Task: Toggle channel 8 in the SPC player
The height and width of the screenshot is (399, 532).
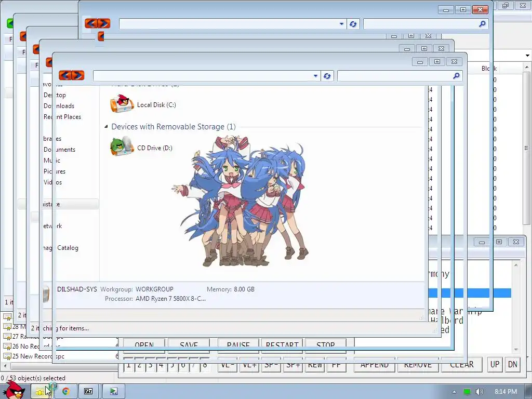Action: click(205, 365)
